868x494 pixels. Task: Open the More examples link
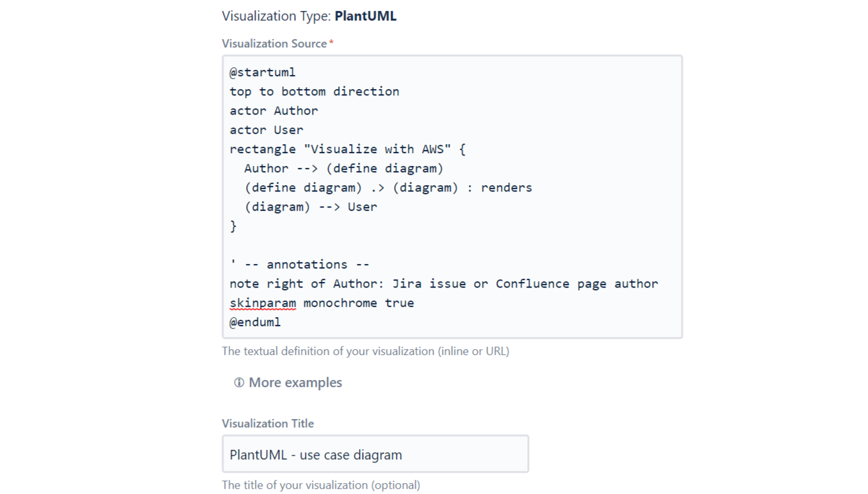click(295, 383)
